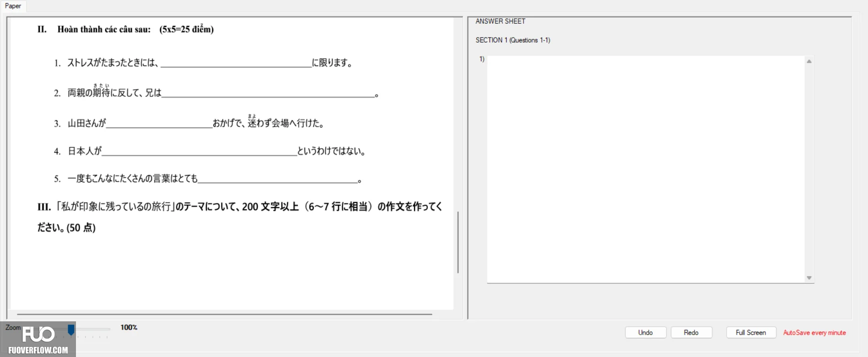The image size is (868, 357).
Task: Click the question number 1) label
Action: click(x=482, y=59)
